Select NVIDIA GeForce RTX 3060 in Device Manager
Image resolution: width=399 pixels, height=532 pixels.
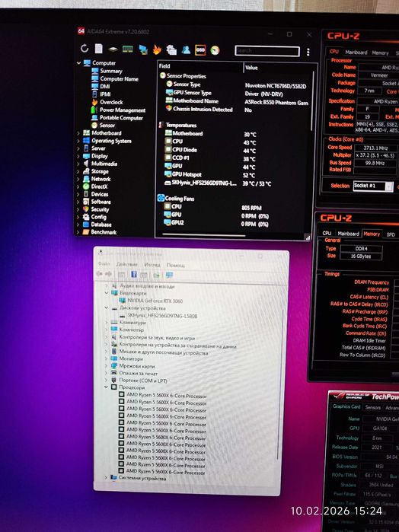(155, 301)
